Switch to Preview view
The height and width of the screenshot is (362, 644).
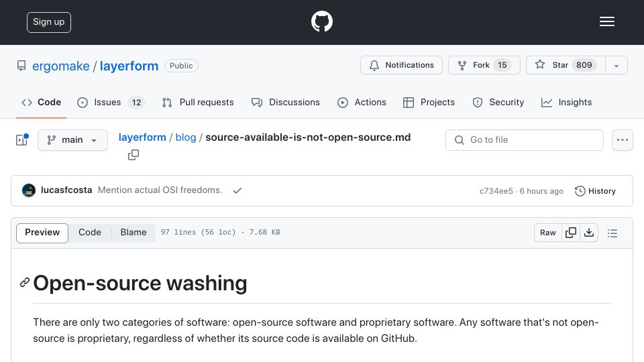[42, 233]
